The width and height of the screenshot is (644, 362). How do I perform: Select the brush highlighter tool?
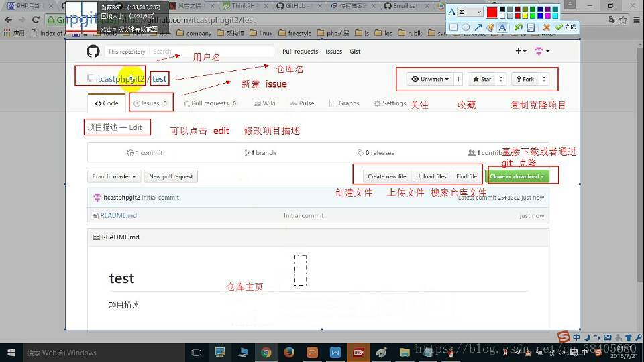[490, 27]
